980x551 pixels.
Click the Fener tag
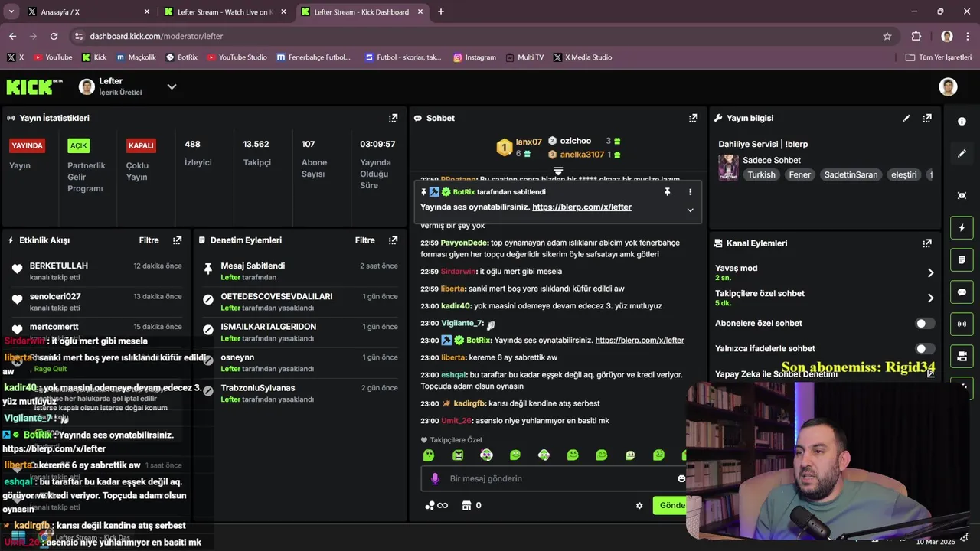pos(799,175)
